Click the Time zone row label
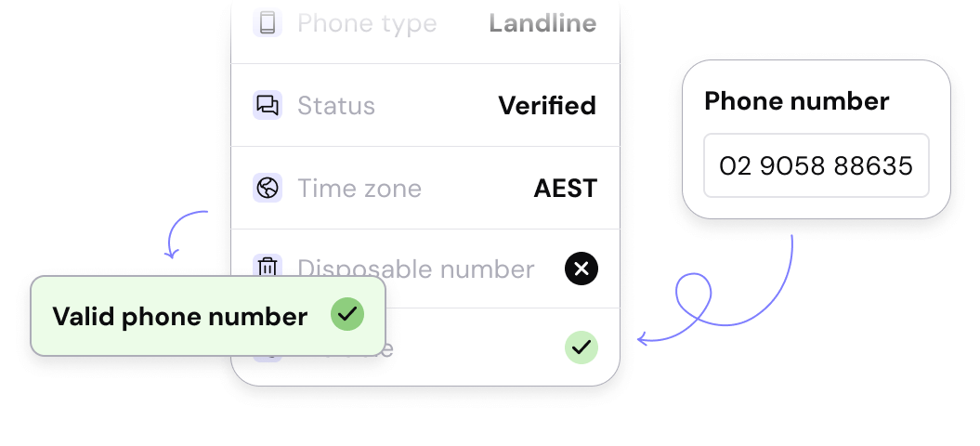Image resolution: width=980 pixels, height=446 pixels. pos(359,189)
